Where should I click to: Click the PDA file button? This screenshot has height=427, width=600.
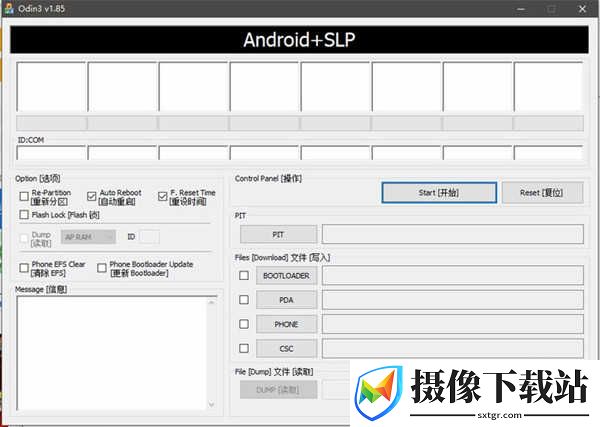287,300
